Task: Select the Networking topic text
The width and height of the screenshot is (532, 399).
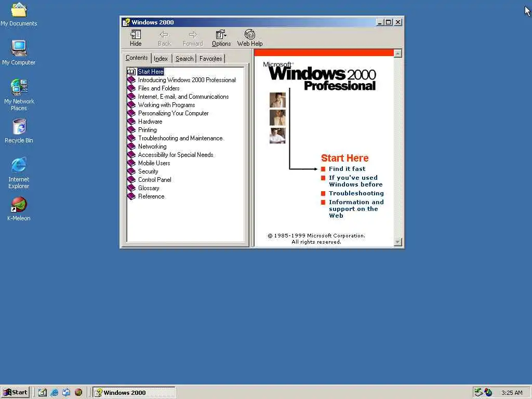Action: [152, 147]
